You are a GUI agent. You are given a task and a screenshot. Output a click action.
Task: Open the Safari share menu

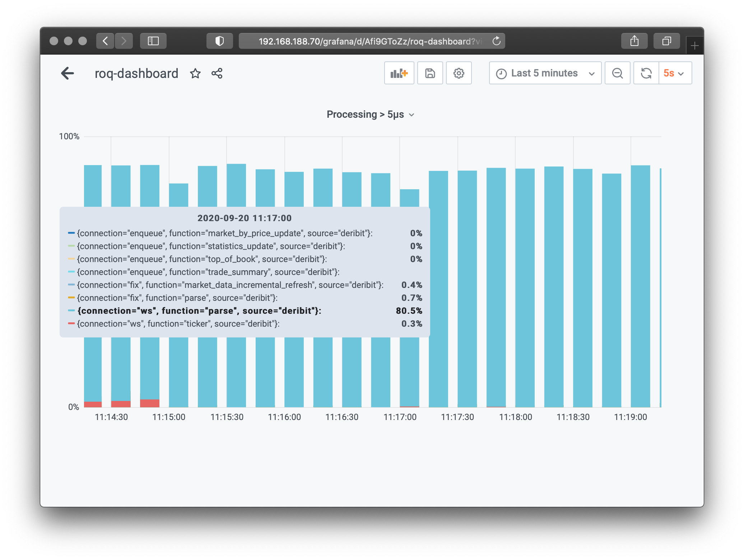click(x=634, y=41)
